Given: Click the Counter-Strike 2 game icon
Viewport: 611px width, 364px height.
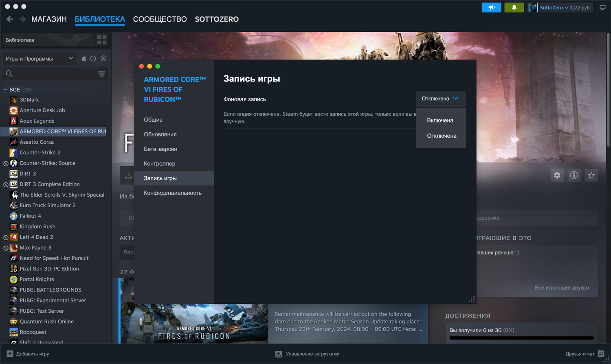Looking at the screenshot, I should tap(13, 153).
